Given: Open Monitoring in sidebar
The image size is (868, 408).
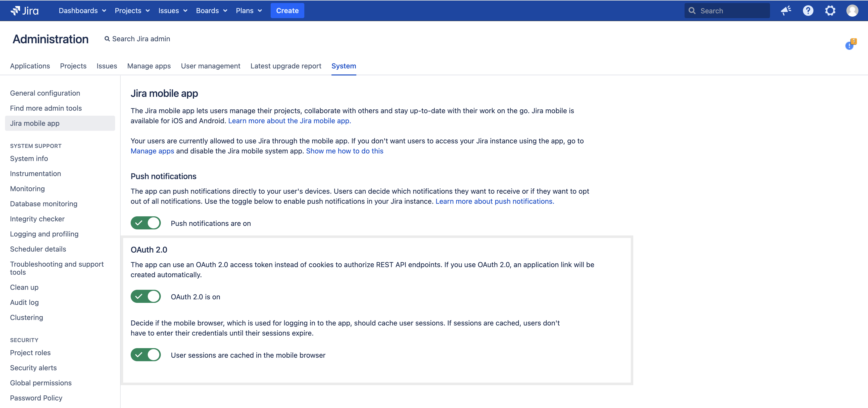Looking at the screenshot, I should [x=27, y=189].
